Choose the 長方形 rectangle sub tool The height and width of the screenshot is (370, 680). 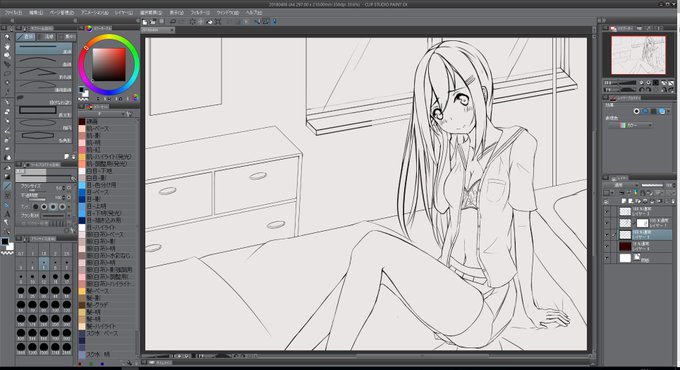click(x=44, y=111)
